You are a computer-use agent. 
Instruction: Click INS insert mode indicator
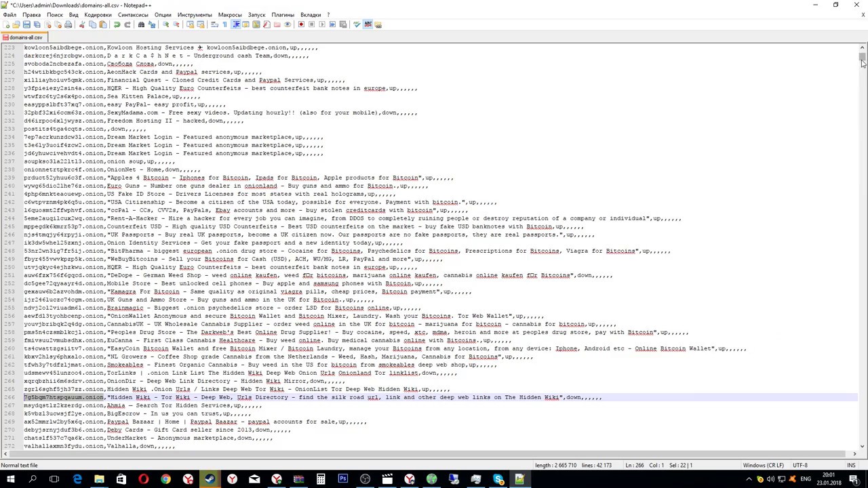(851, 466)
